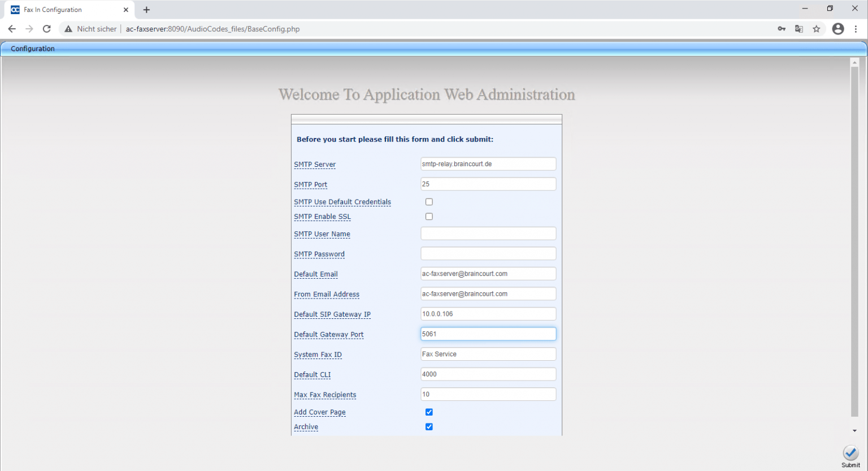Enable the SMTP Enable SSL checkbox
This screenshot has width=868, height=471.
pos(429,216)
